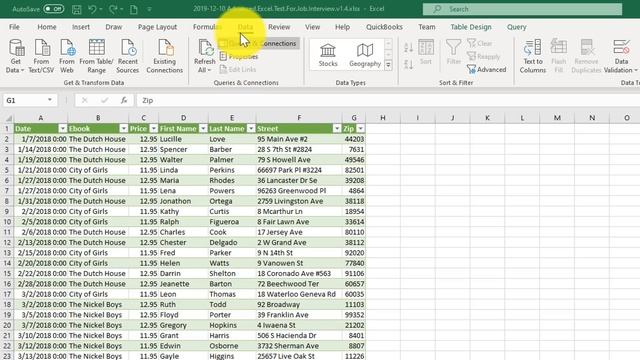Open the Street column filter dropdown
This screenshot has height=360, width=640.
pyautogui.click(x=337, y=129)
